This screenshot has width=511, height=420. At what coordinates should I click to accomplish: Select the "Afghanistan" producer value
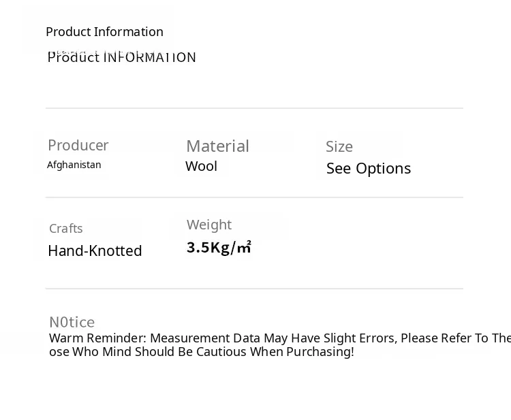tap(74, 165)
